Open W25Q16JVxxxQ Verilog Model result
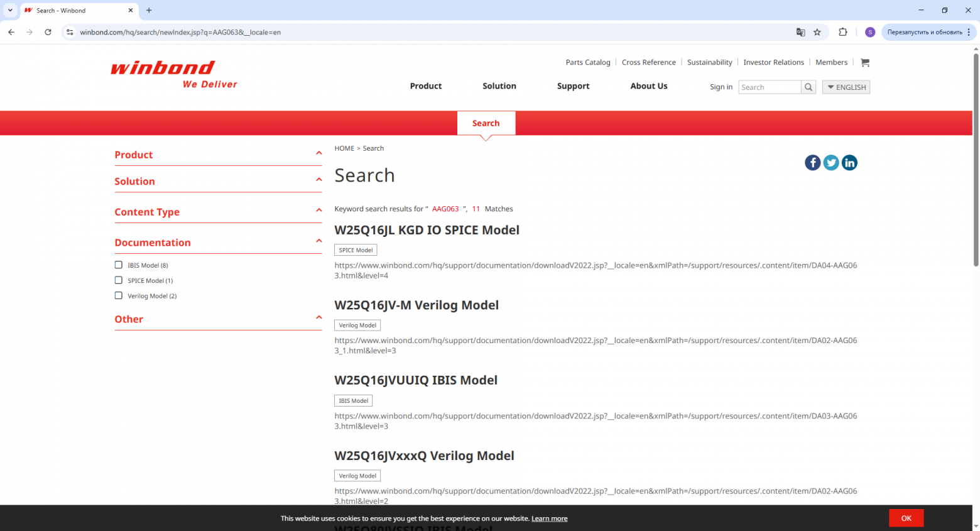Screen dimensions: 980x531 [424, 456]
